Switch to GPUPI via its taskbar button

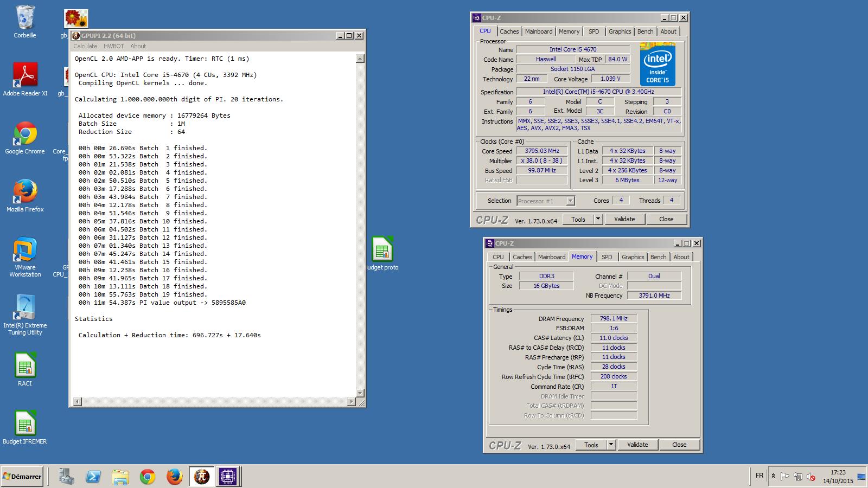(x=202, y=477)
